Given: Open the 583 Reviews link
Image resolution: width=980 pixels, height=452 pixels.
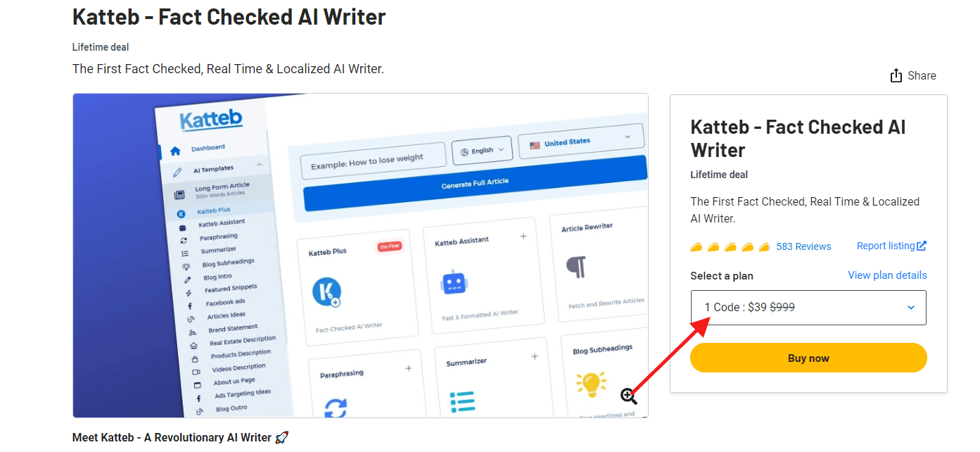Looking at the screenshot, I should [x=803, y=246].
